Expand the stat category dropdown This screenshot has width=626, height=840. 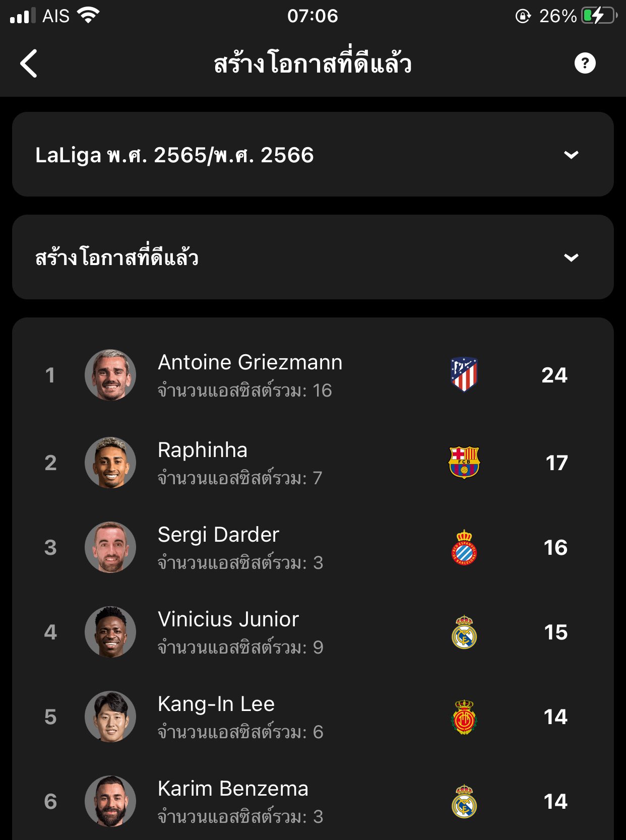point(312,257)
